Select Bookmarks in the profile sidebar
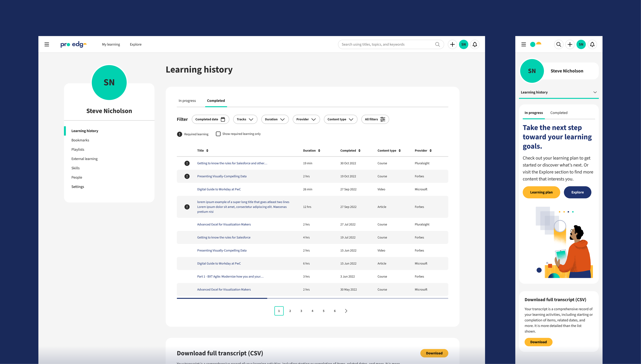 point(80,140)
